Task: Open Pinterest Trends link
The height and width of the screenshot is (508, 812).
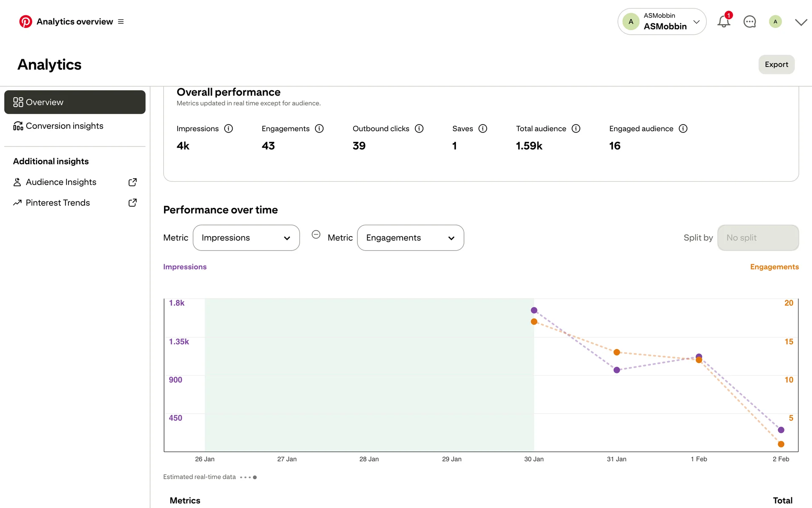Action: click(58, 203)
